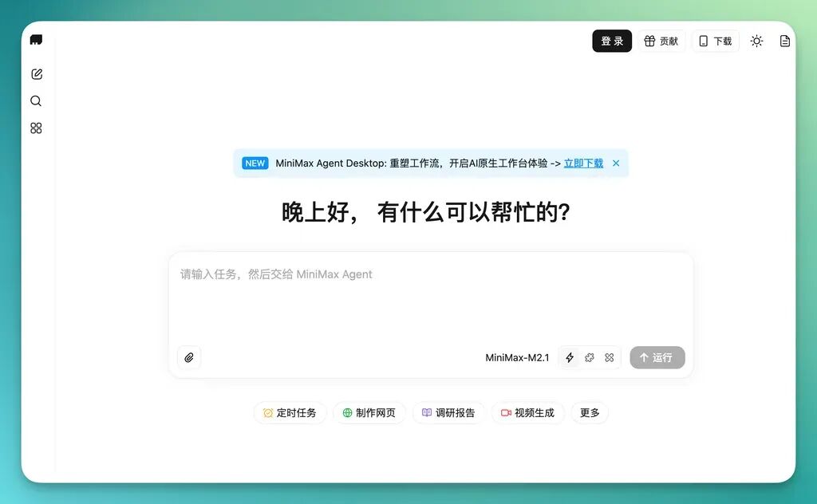This screenshot has width=817, height=504.
Task: Choose the 视频生成 shortcut chip
Action: 528,413
